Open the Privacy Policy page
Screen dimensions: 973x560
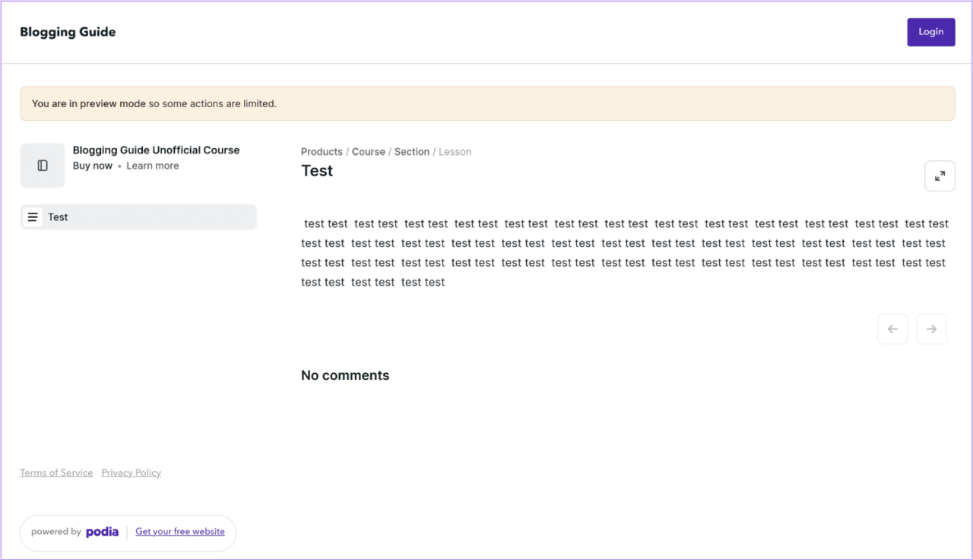click(131, 472)
